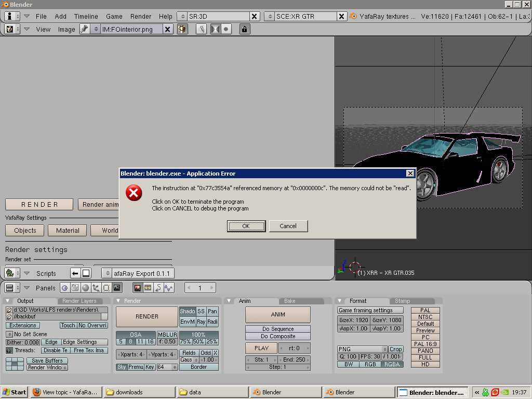Viewport: 532px width, 399px height.
Task: Select the Scene context icon
Action: 117,288
